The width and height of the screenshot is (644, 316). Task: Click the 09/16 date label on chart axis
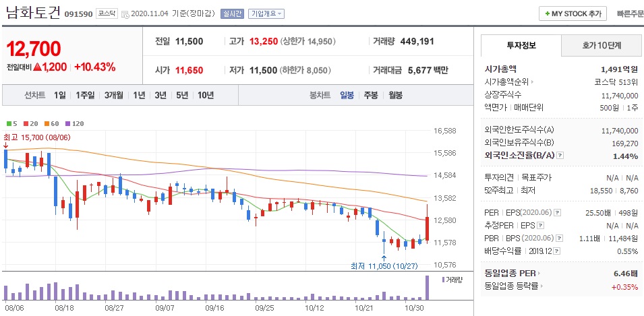pyautogui.click(x=214, y=307)
